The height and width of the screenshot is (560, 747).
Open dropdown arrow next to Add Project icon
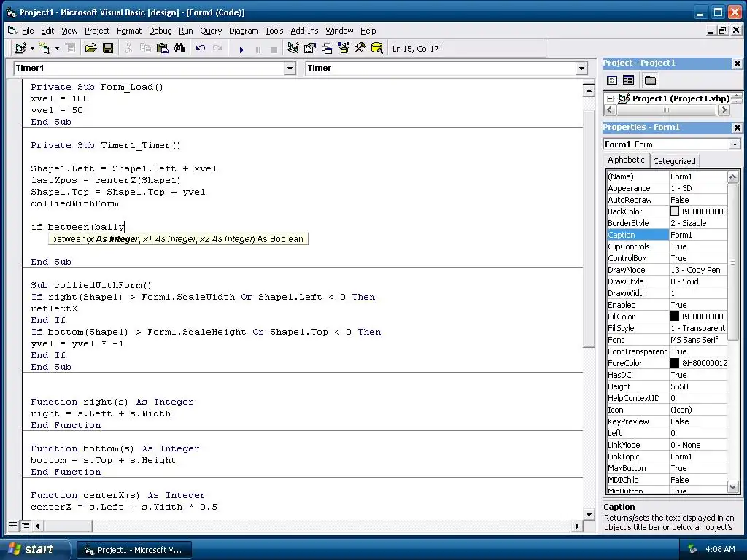pos(32,48)
